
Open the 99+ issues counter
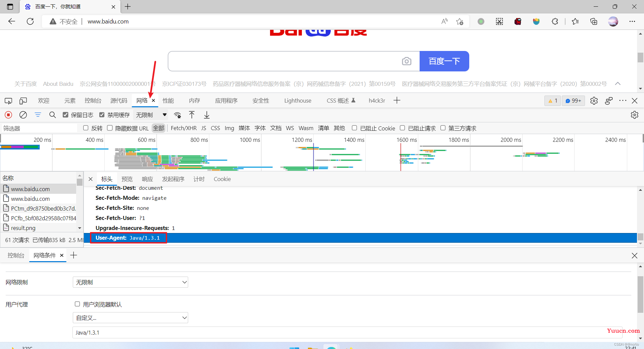[573, 101]
